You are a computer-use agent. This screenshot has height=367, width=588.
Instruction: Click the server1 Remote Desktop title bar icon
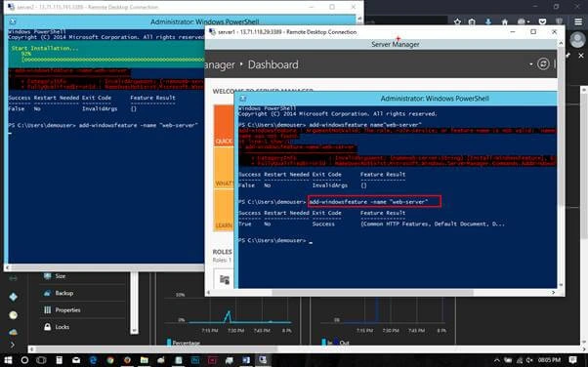pyautogui.click(x=212, y=32)
